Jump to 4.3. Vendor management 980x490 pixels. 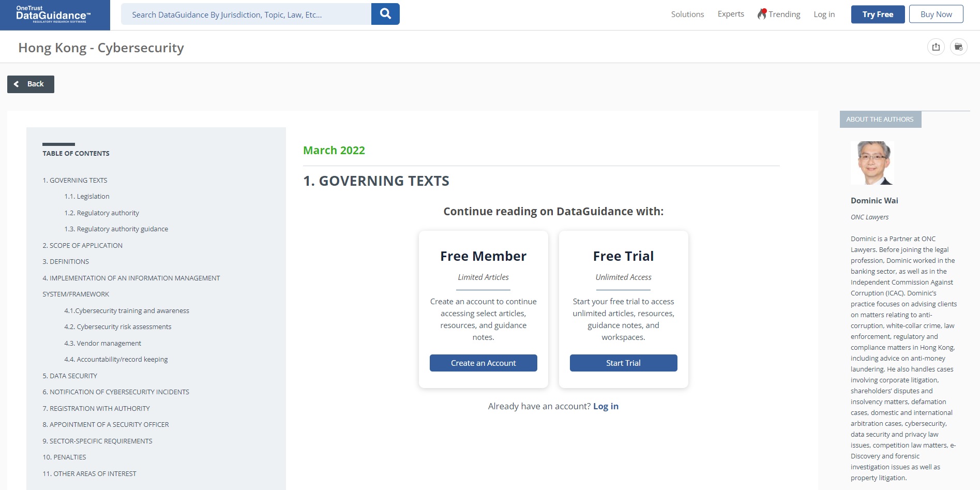(x=103, y=343)
